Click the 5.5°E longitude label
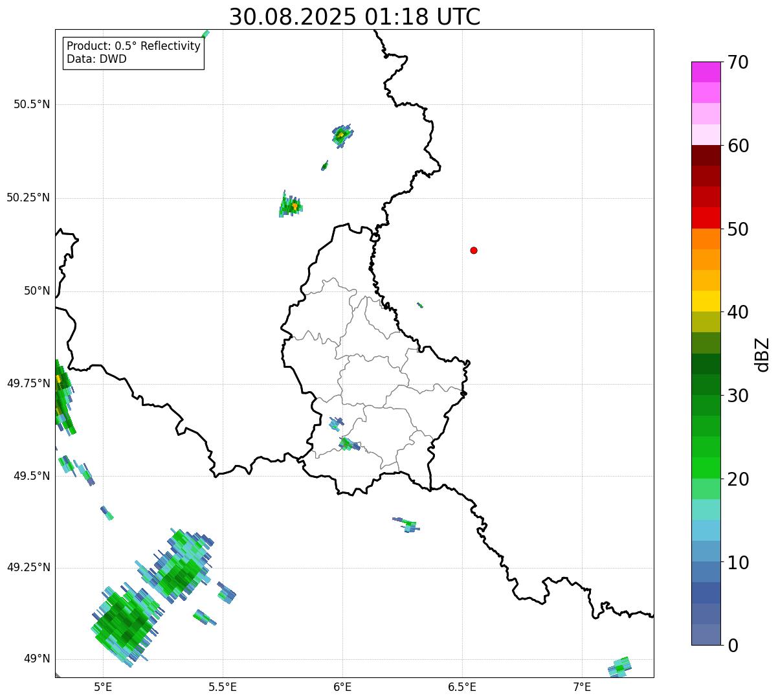The height and width of the screenshot is (700, 778). [x=223, y=687]
